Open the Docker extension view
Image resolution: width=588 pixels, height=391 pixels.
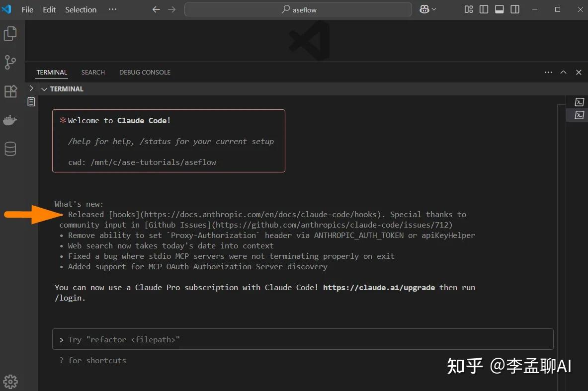click(10, 120)
